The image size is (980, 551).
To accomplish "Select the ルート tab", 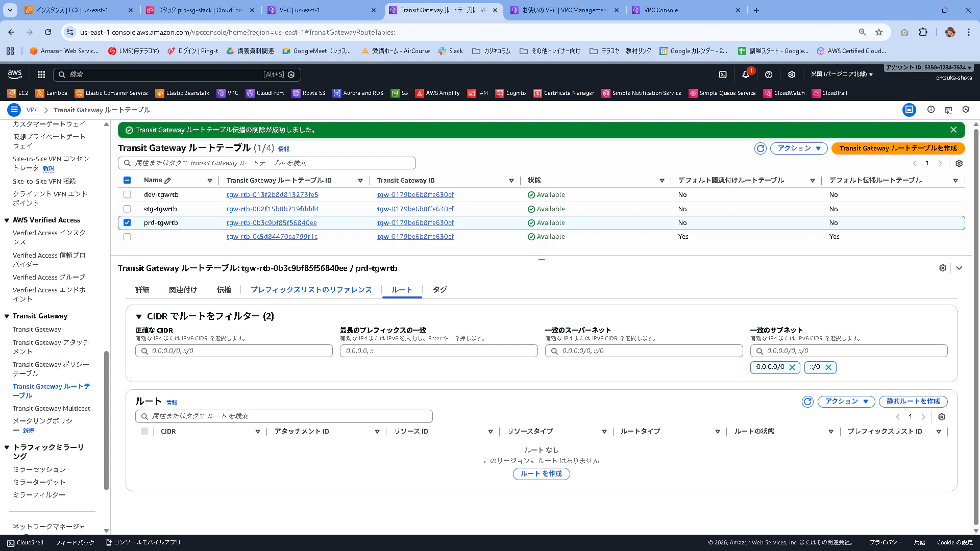I will [402, 290].
